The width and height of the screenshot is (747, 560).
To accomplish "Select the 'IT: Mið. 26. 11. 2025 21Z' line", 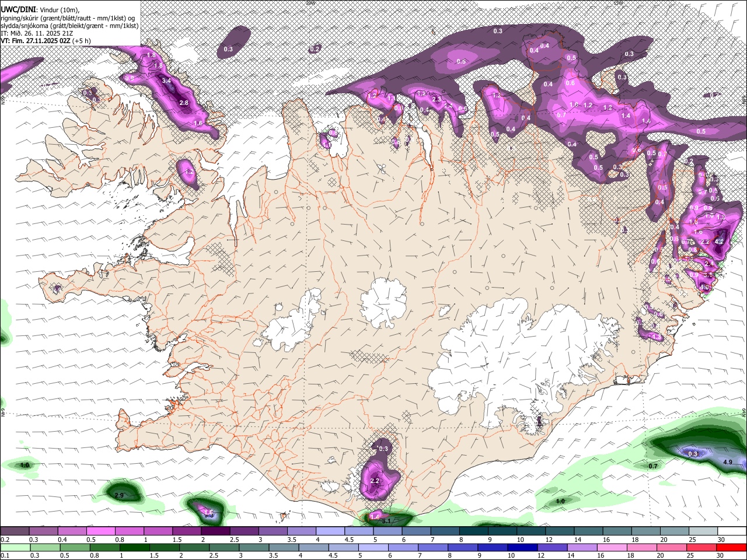I will click(x=37, y=33).
